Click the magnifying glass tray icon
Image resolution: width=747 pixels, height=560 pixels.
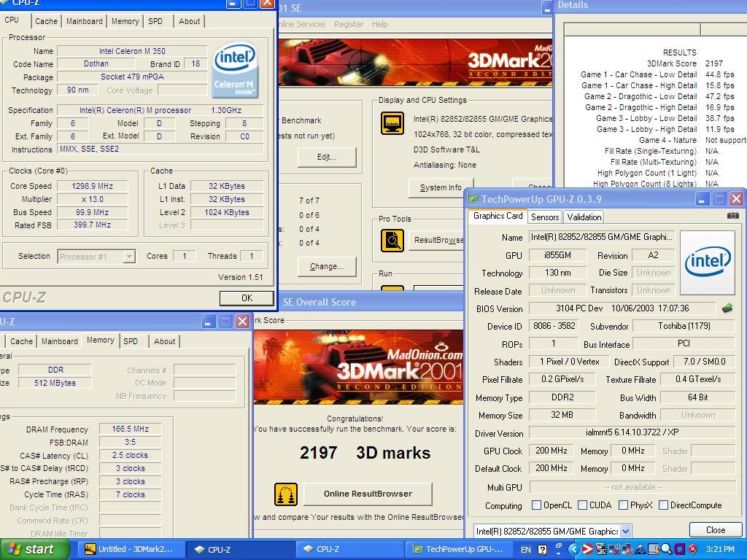tap(666, 549)
